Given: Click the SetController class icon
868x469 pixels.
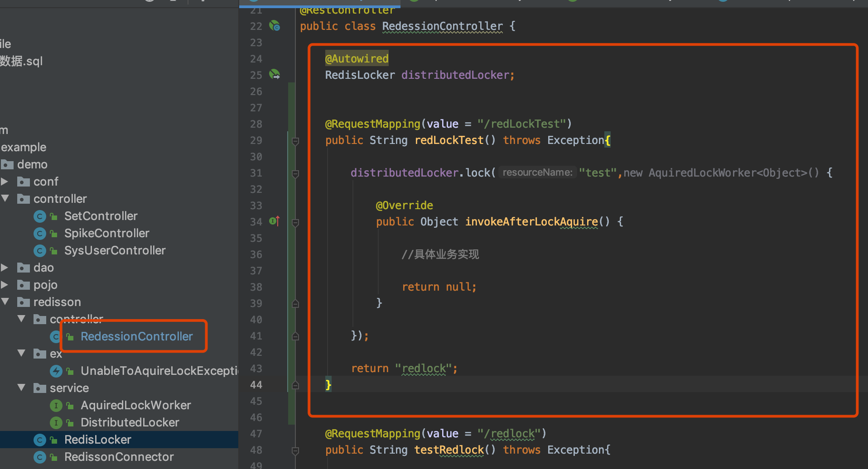Looking at the screenshot, I should (x=40, y=216).
